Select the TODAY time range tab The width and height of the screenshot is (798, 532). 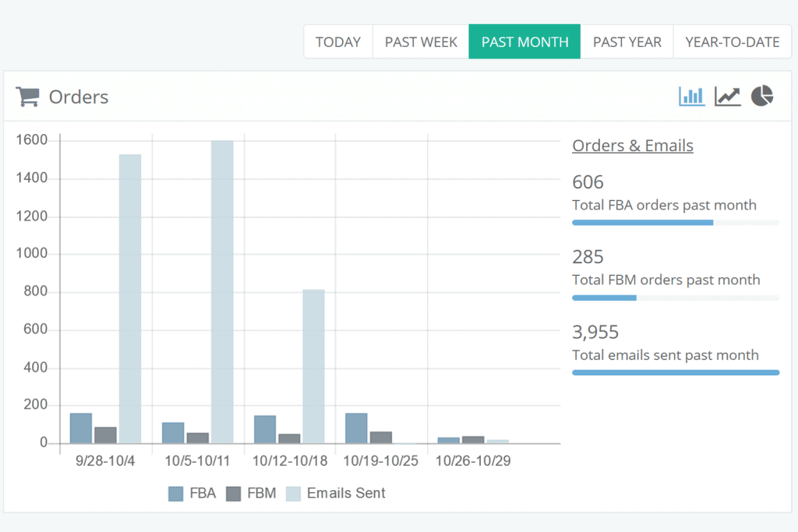tap(338, 42)
